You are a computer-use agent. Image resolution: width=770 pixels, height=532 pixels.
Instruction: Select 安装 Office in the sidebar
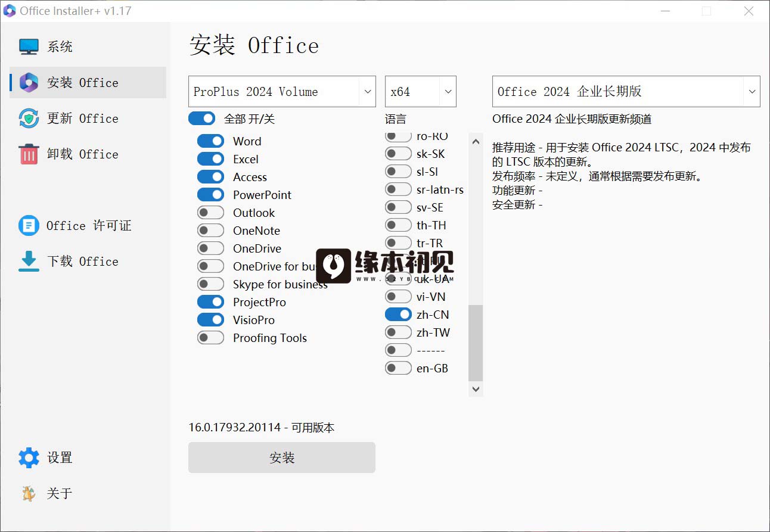click(88, 82)
